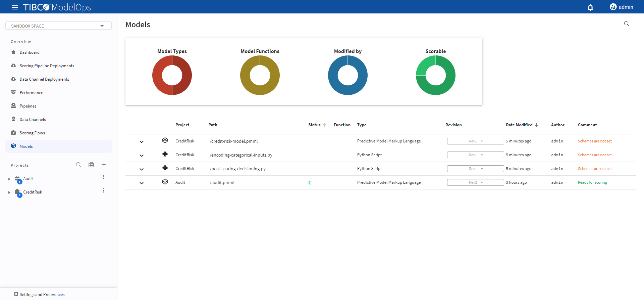The height and width of the screenshot is (300, 644).
Task: Expand the credit-risk-model.pmml row
Action: [x=142, y=141]
